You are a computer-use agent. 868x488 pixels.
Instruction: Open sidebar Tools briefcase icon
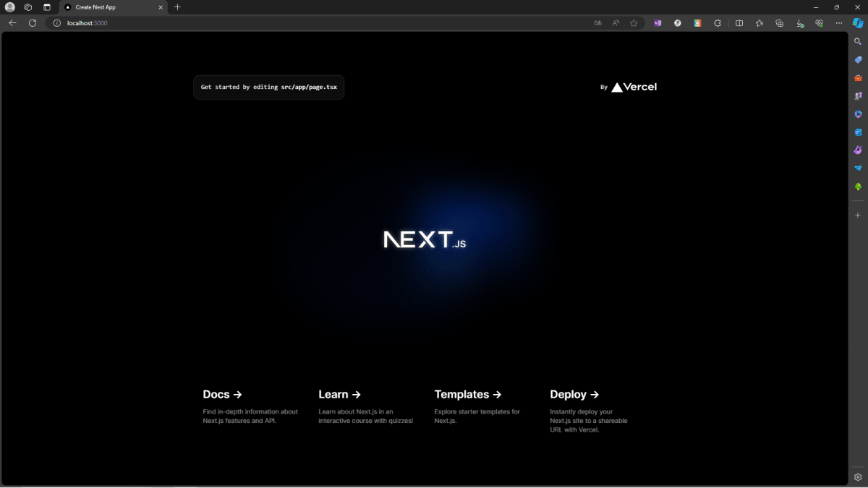click(858, 77)
